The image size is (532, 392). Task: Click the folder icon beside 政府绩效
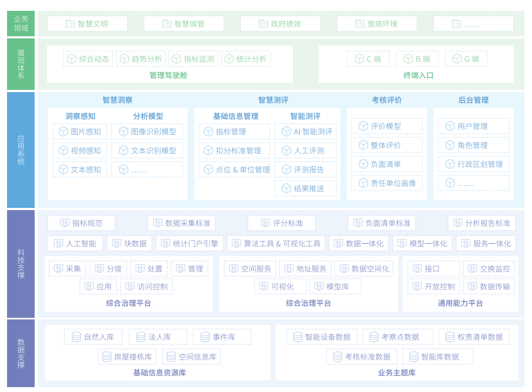click(x=263, y=24)
